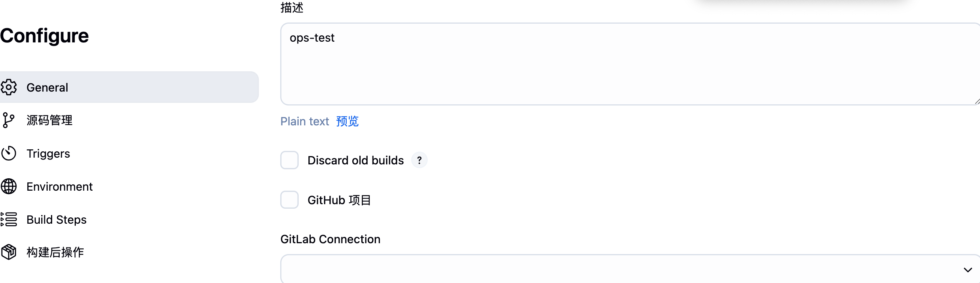Click the GitLab Connection dropdown chevron
980x283 pixels.
[968, 270]
